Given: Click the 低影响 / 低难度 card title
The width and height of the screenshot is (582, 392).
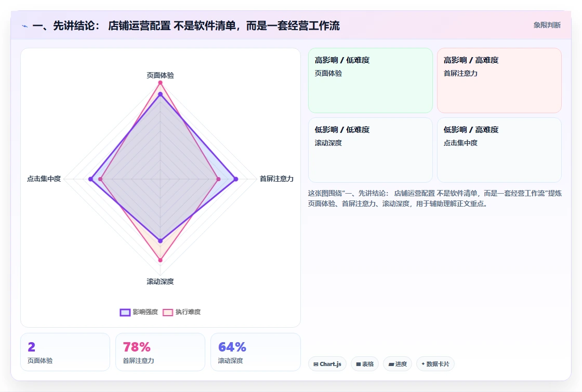Looking at the screenshot, I should (x=342, y=129).
